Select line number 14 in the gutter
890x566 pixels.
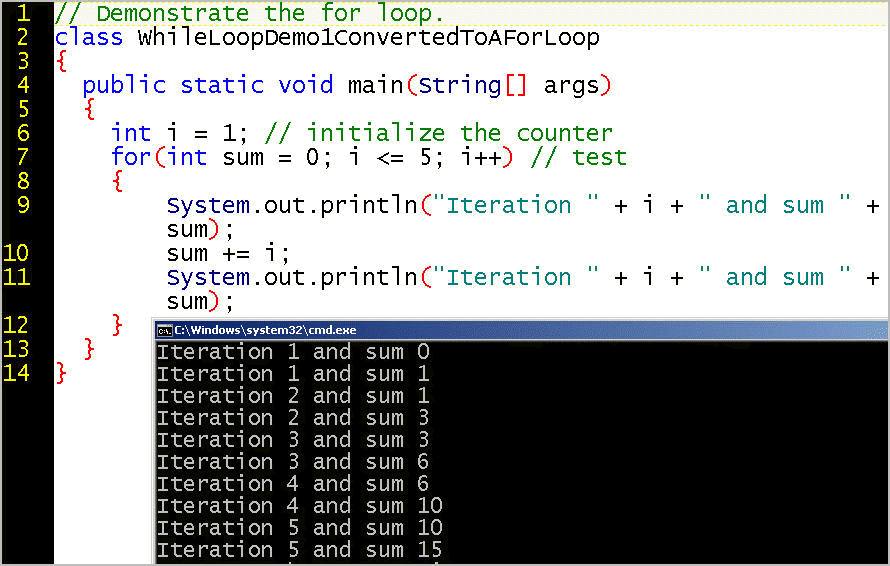pyautogui.click(x=16, y=372)
